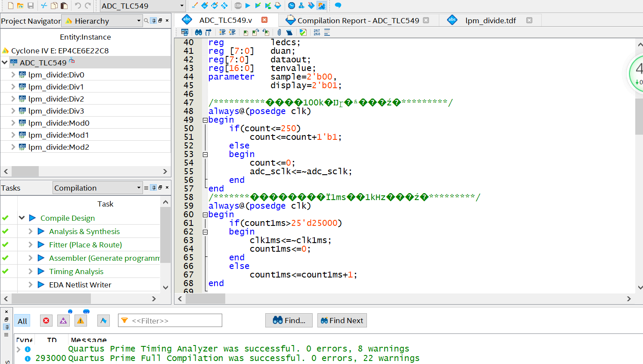Expand the Timing Analyzer message row

click(x=19, y=349)
